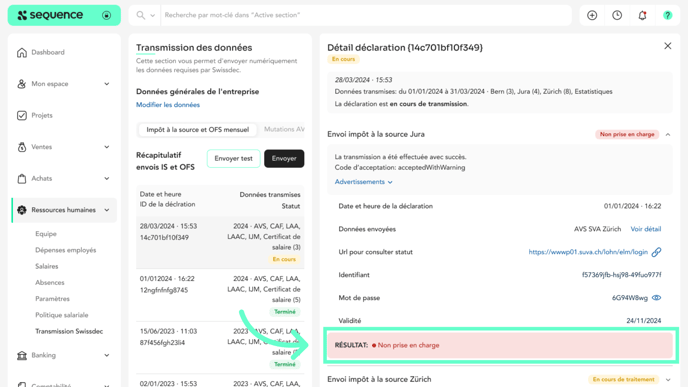
Task: Select the Impôt à la source et OFS mensuel tab
Action: click(x=197, y=129)
